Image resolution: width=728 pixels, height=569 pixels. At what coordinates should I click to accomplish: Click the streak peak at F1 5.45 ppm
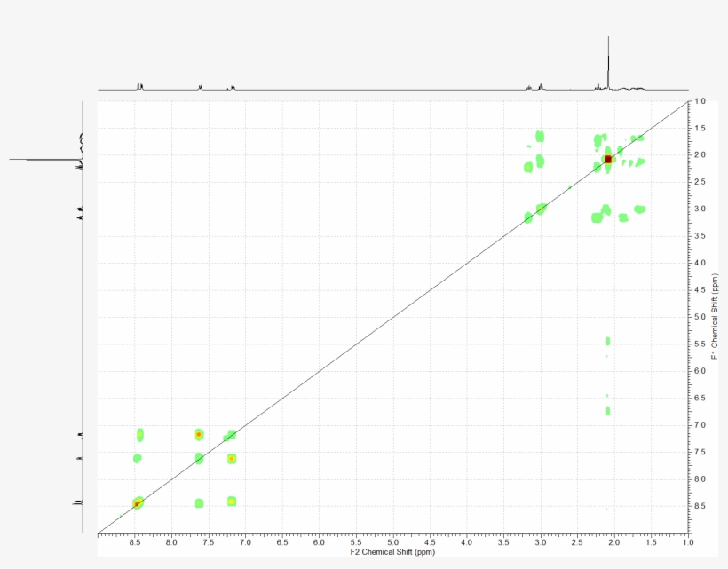coord(608,341)
